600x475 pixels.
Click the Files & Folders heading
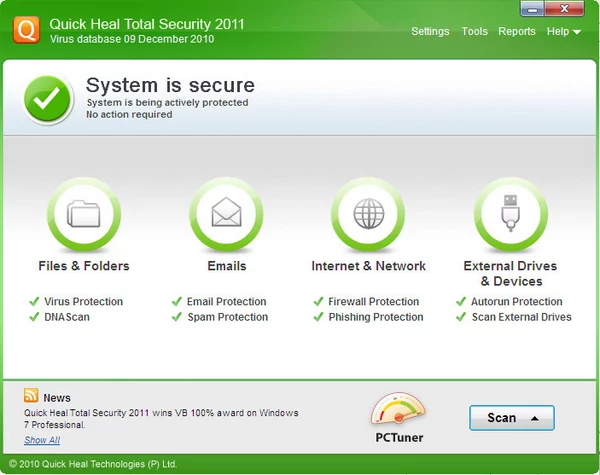pyautogui.click(x=84, y=266)
